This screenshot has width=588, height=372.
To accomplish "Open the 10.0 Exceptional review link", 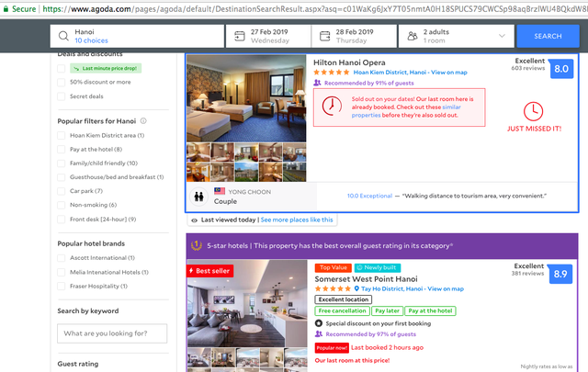I will point(369,196).
